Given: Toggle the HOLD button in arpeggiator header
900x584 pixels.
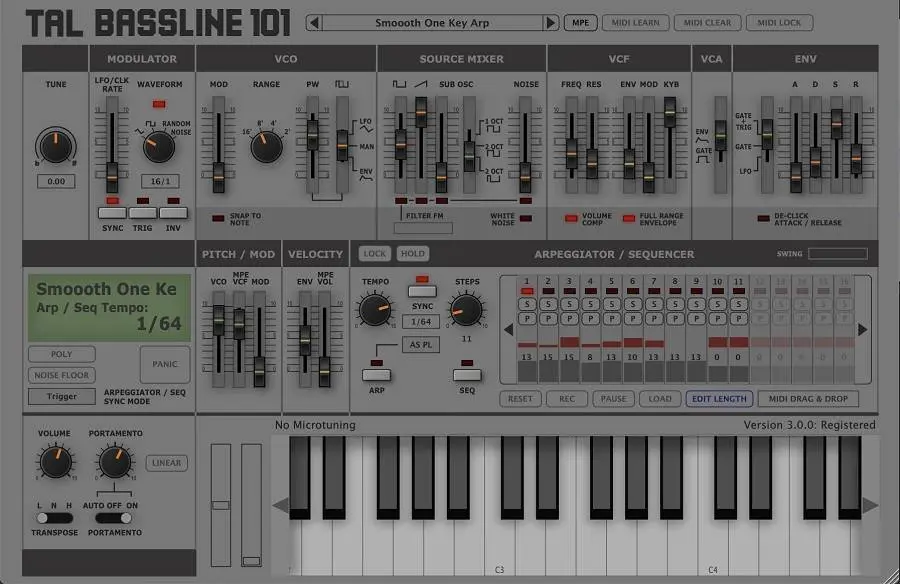Looking at the screenshot, I should click(x=413, y=253).
